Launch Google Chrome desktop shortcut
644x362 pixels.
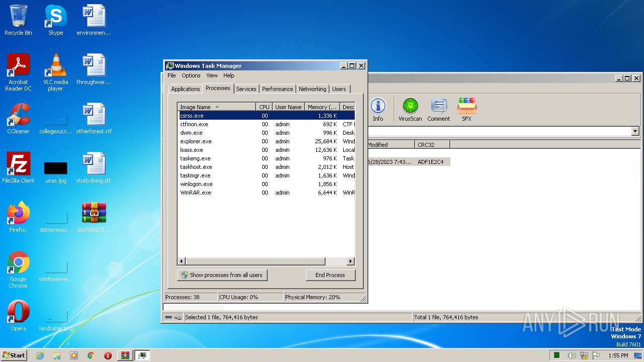point(18,269)
